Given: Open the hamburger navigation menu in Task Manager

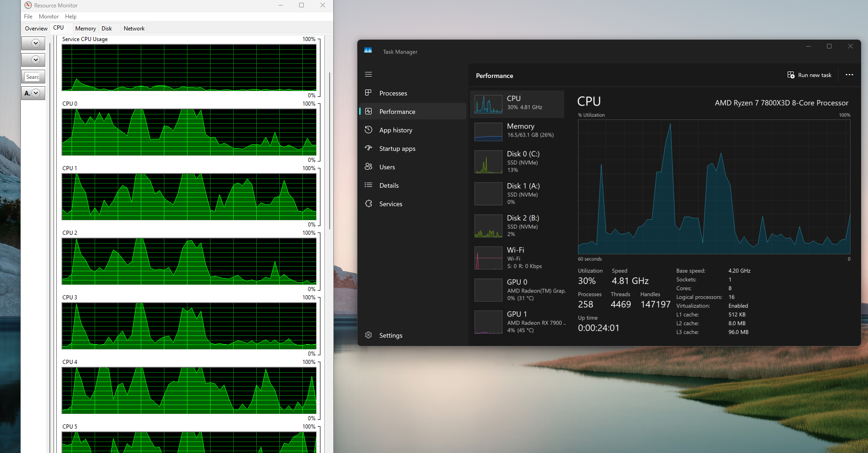Looking at the screenshot, I should pos(368,74).
